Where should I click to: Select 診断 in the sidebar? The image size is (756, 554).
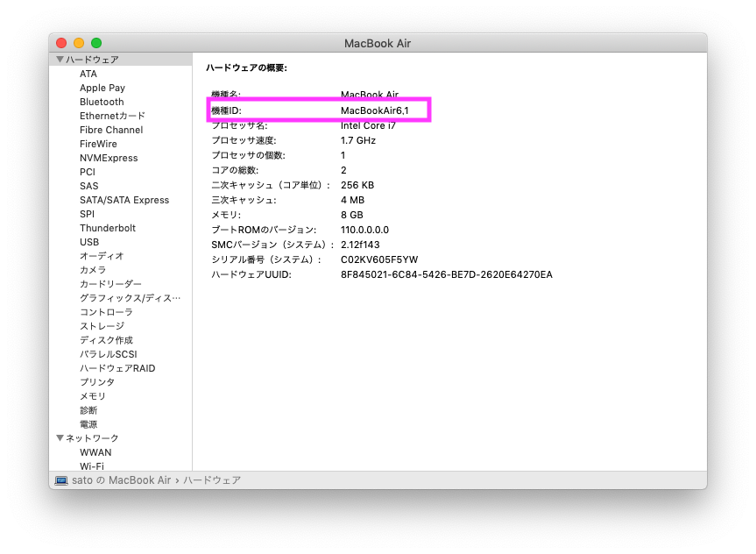tap(88, 410)
